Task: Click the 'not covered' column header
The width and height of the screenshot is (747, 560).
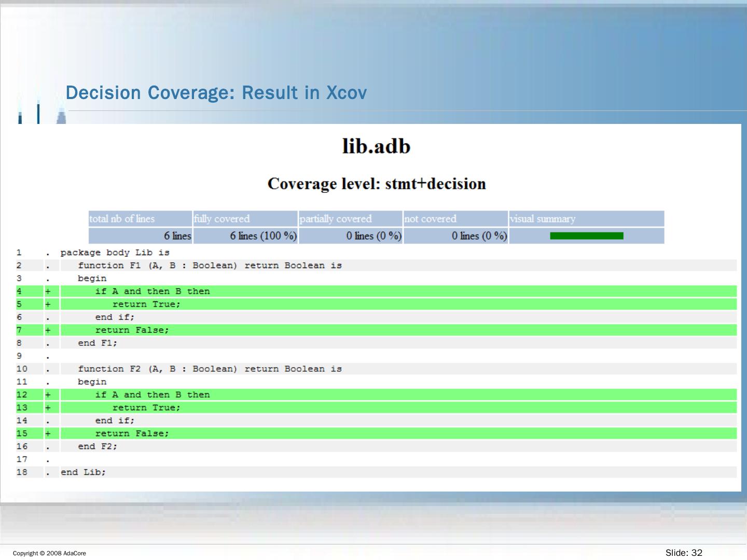Action: [431, 219]
